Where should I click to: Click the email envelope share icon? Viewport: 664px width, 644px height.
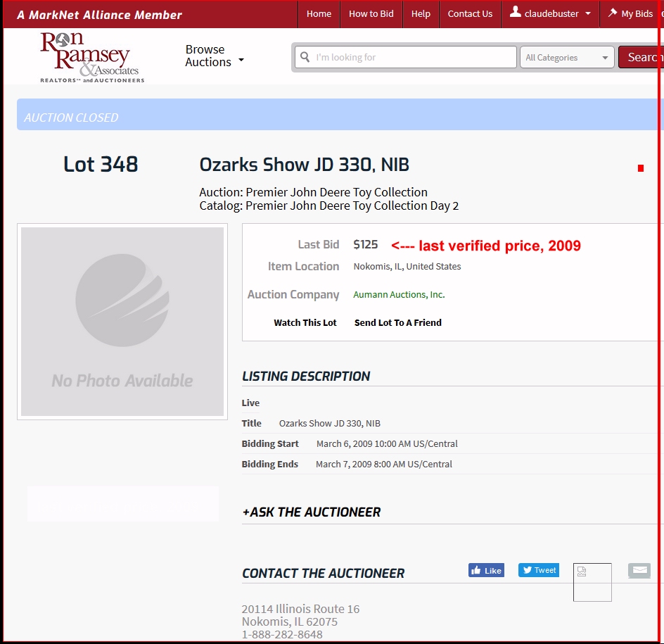pos(639,571)
